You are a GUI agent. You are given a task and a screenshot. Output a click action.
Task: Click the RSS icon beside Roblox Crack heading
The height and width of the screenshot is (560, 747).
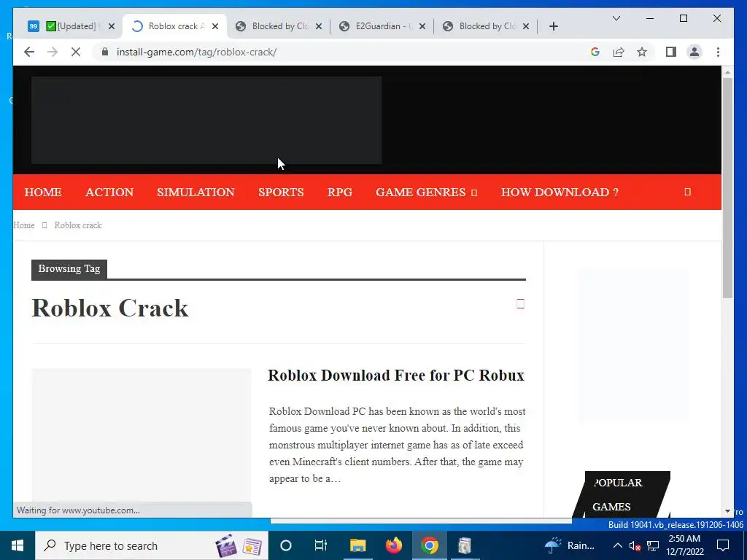520,304
